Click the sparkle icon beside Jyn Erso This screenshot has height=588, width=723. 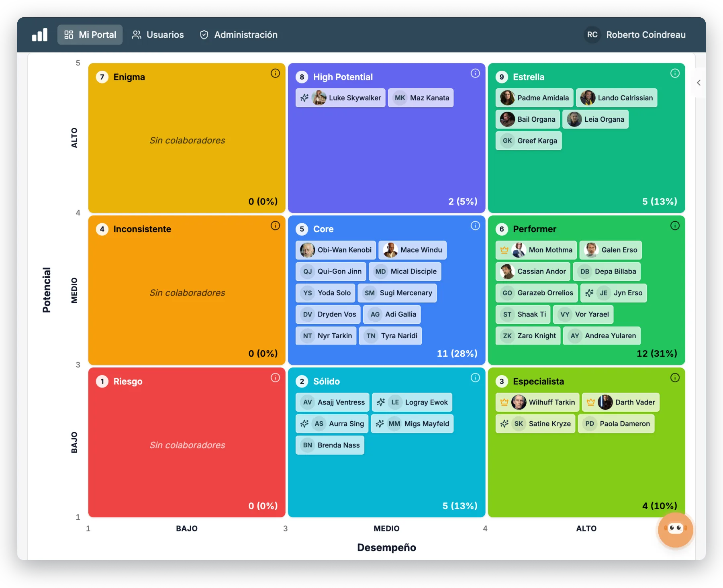(x=589, y=293)
